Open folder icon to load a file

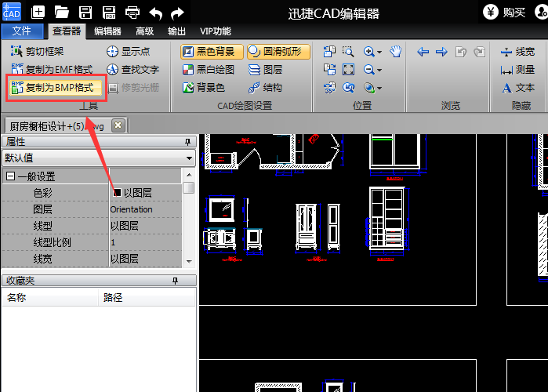[62, 12]
